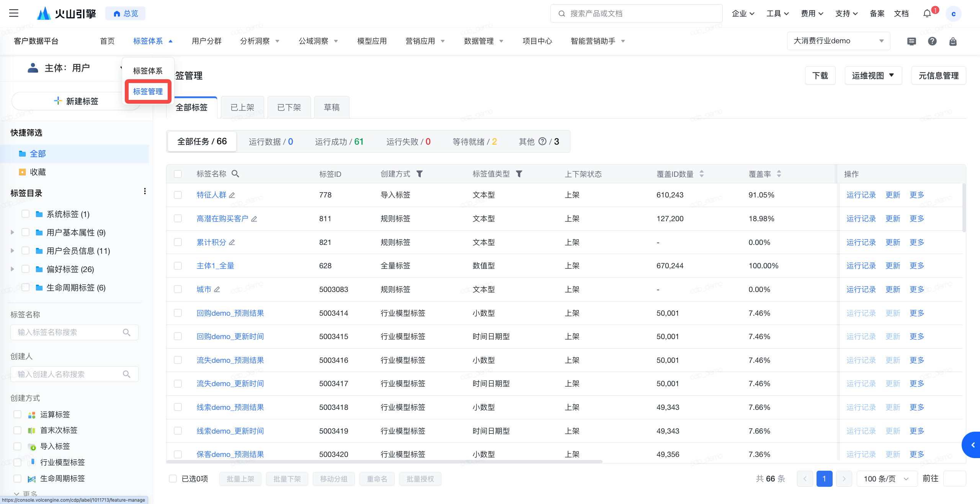Viewport: 980px width, 504px height.
Task: Expand 更多 creation method filters
Action: click(26, 494)
